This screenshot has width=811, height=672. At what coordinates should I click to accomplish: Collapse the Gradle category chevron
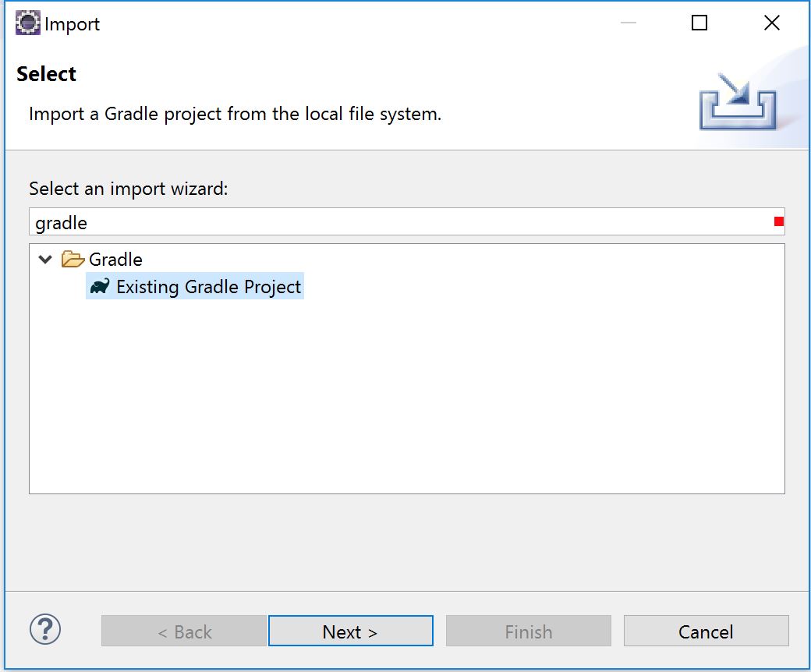point(45,259)
